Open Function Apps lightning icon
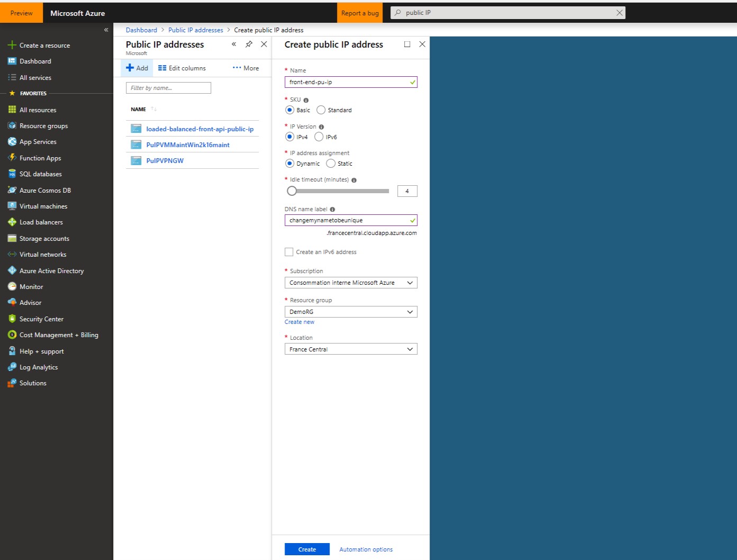 coord(12,158)
